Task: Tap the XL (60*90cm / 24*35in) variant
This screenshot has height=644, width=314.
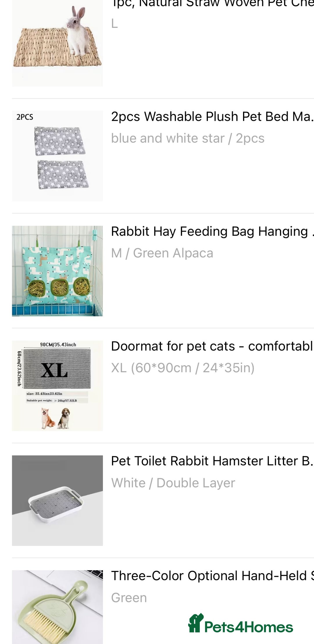Action: click(183, 368)
